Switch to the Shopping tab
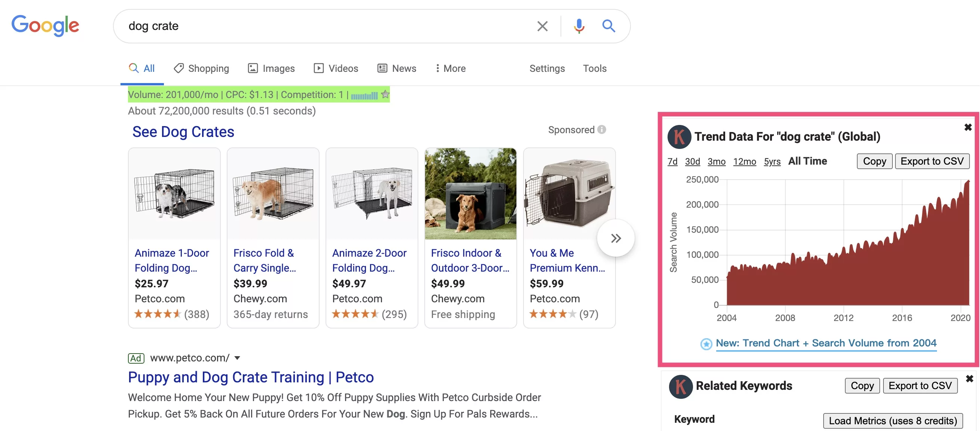Screen dimensions: 980x431 [x=201, y=68]
